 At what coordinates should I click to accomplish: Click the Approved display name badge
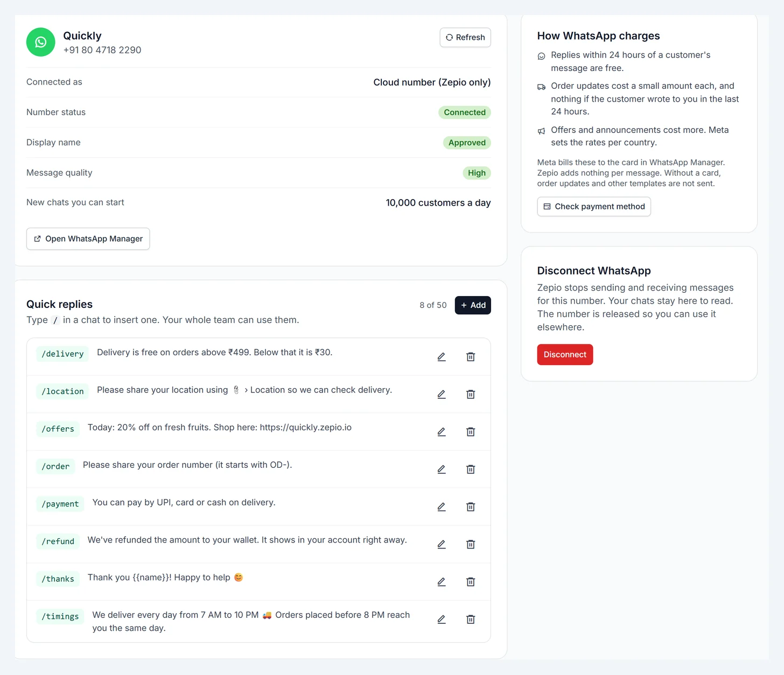click(467, 143)
